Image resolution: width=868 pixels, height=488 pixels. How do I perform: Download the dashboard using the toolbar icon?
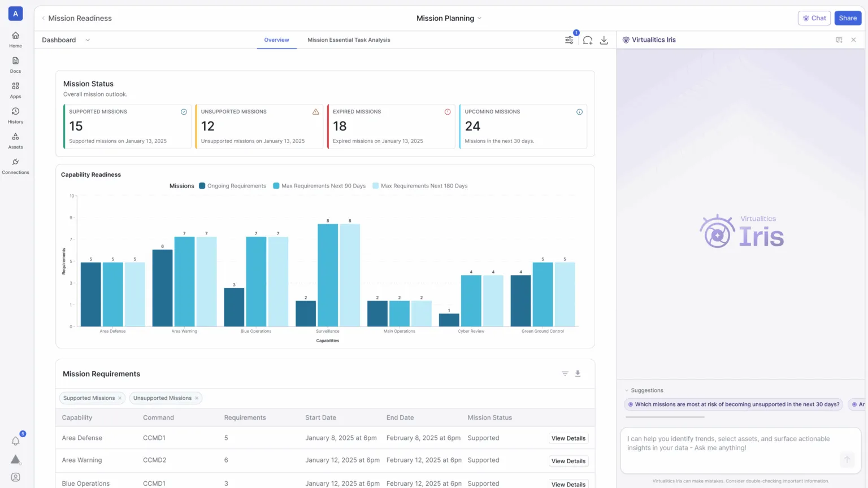[x=604, y=40]
